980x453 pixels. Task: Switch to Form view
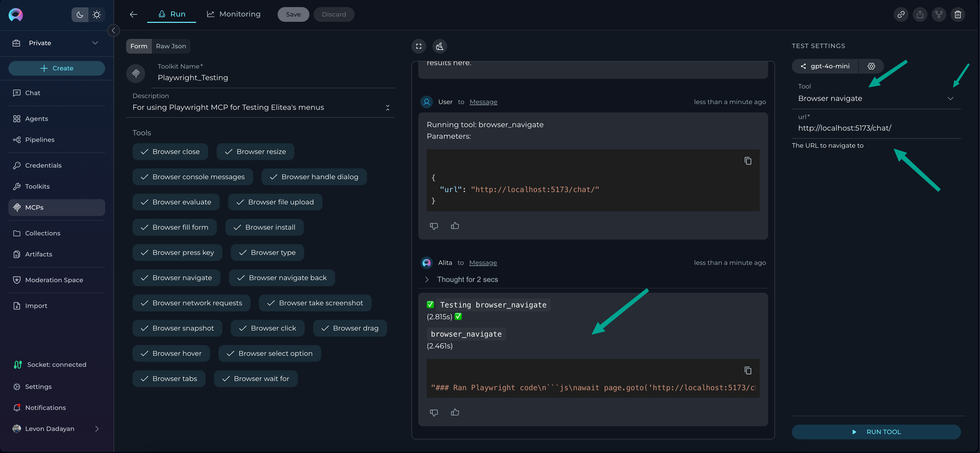coord(139,46)
